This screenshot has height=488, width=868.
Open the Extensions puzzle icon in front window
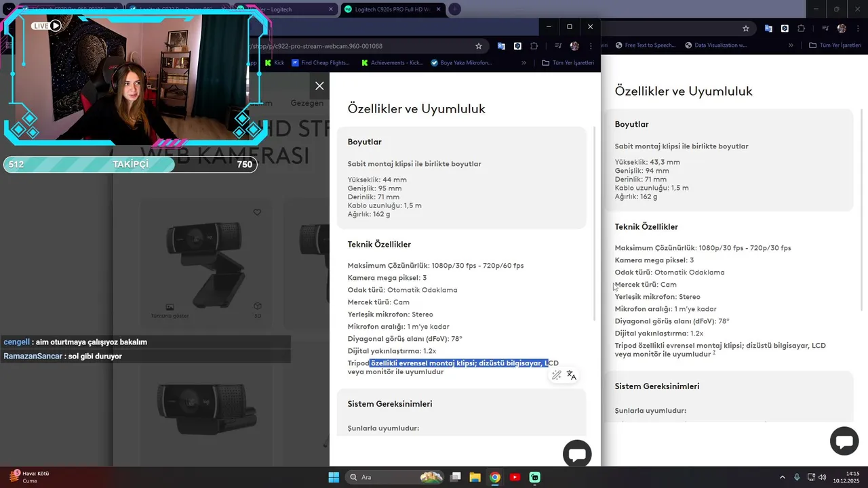(534, 46)
